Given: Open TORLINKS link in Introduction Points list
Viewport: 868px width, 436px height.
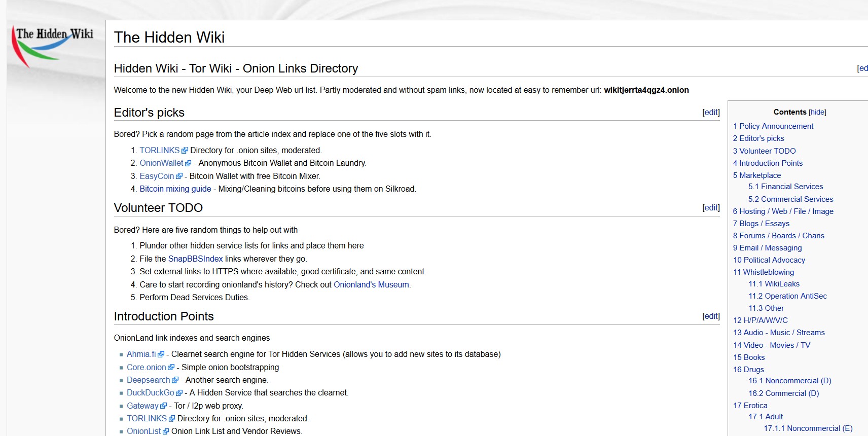Looking at the screenshot, I should [x=147, y=419].
